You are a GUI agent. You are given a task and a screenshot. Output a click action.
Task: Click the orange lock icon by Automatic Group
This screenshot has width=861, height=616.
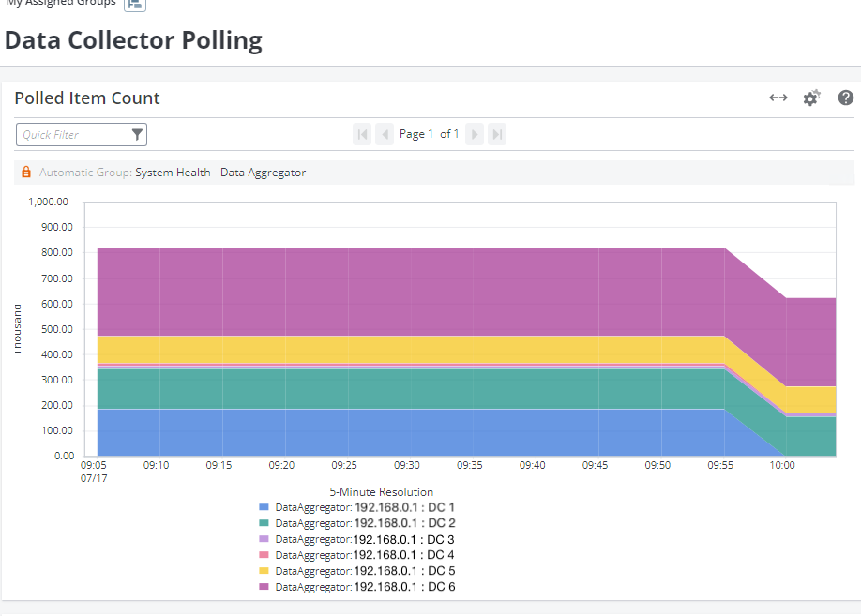click(26, 173)
